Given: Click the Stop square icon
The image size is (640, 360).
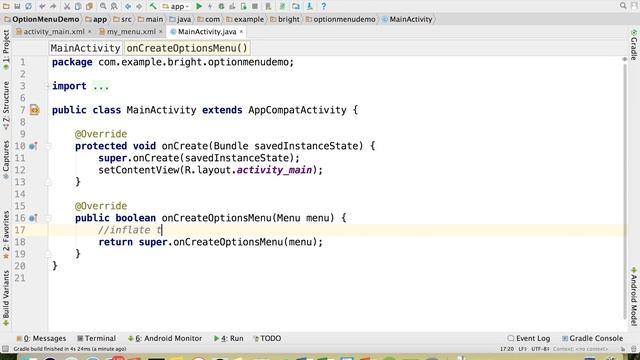Looking at the screenshot, I should click(x=255, y=6).
